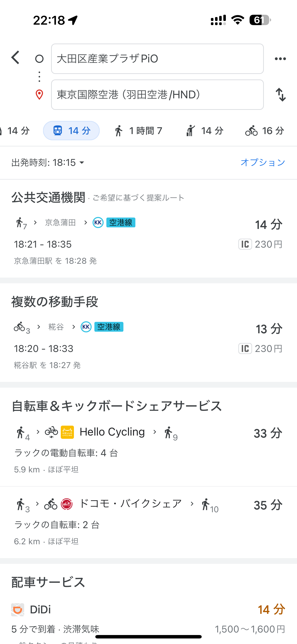The height and width of the screenshot is (644, 297).
Task: Open the three-dot more options menu
Action: (x=280, y=59)
